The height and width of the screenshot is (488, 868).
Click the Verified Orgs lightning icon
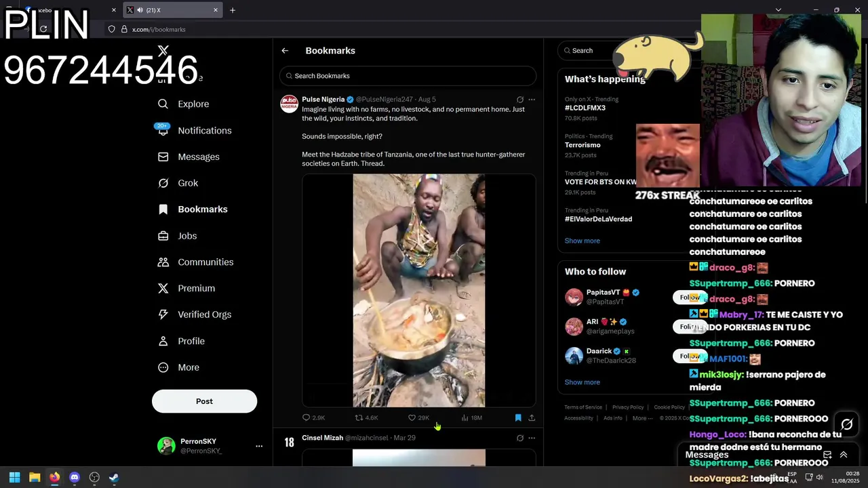(x=163, y=314)
